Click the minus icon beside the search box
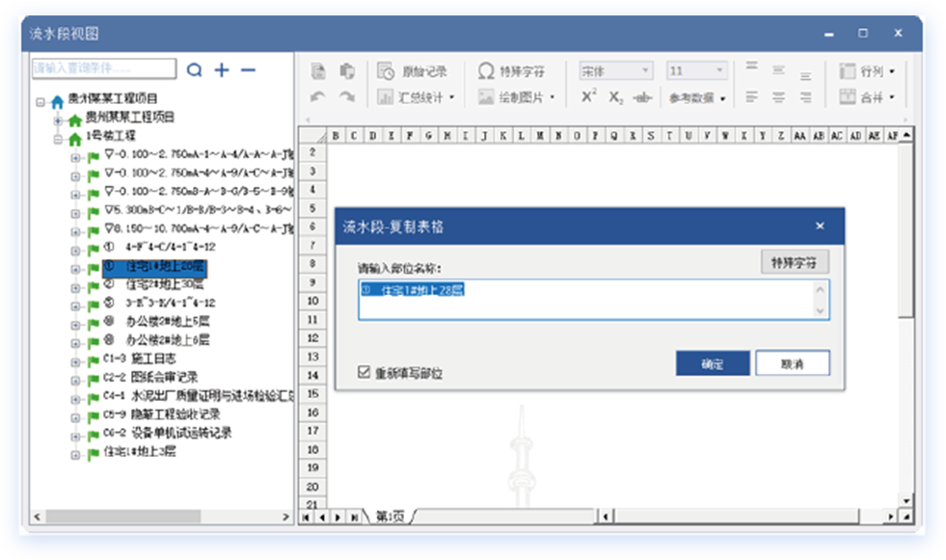946x560 pixels. (248, 69)
